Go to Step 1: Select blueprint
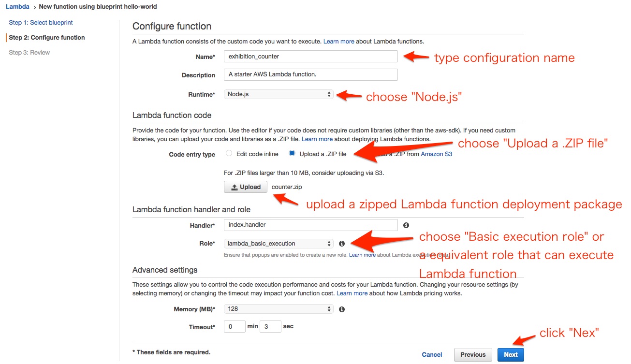Screen dimensions: 631x364 [x=41, y=23]
